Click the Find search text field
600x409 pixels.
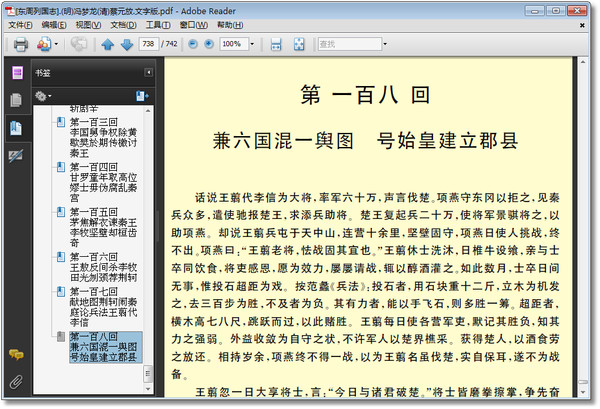point(350,44)
